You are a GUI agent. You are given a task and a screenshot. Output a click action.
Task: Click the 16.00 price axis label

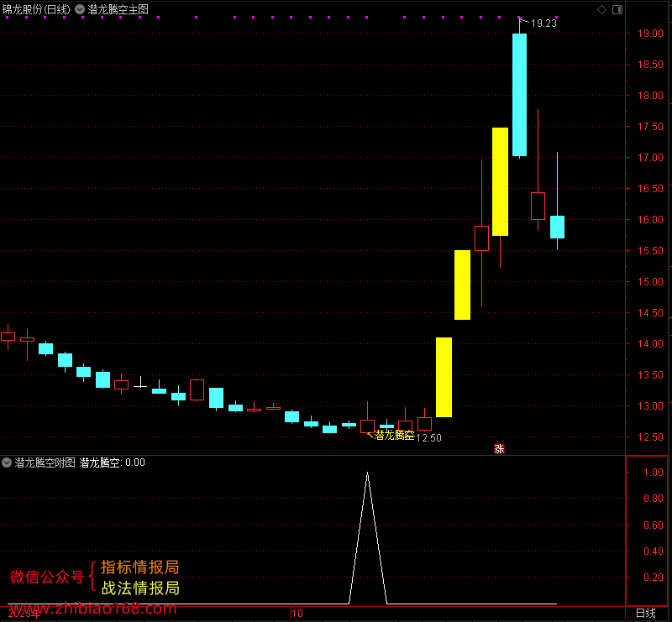click(x=650, y=220)
